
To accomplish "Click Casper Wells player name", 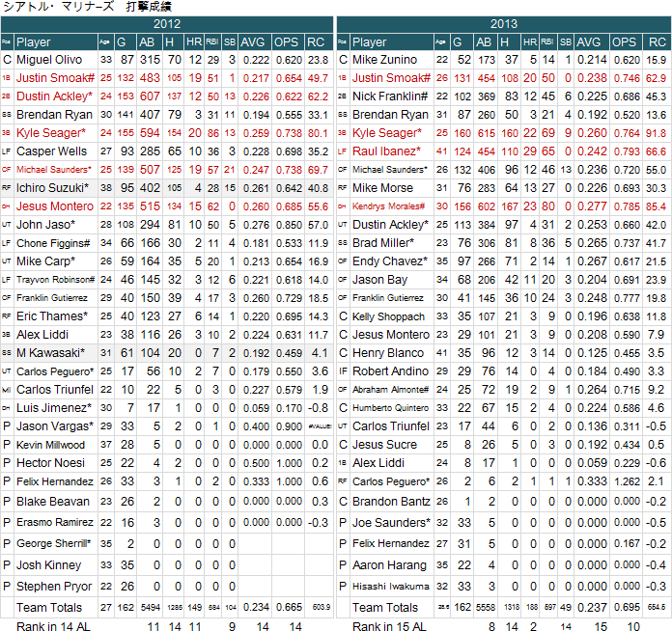I will [x=51, y=151].
